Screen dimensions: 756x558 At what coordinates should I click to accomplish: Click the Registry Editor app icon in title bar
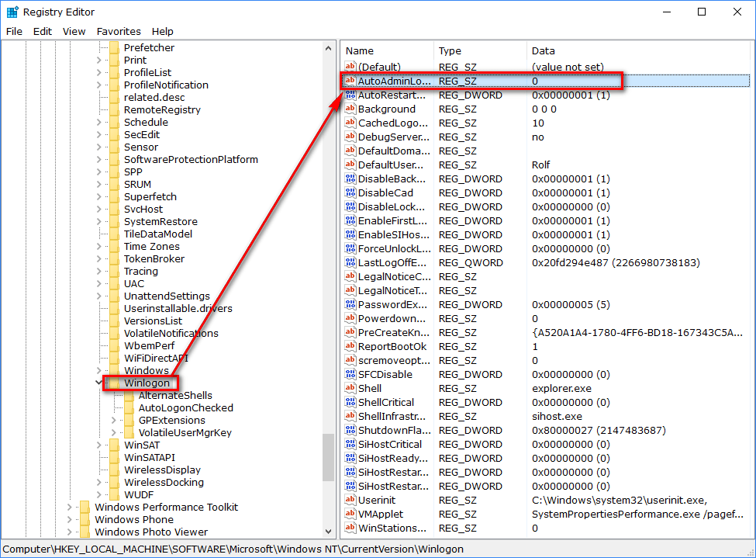12,12
